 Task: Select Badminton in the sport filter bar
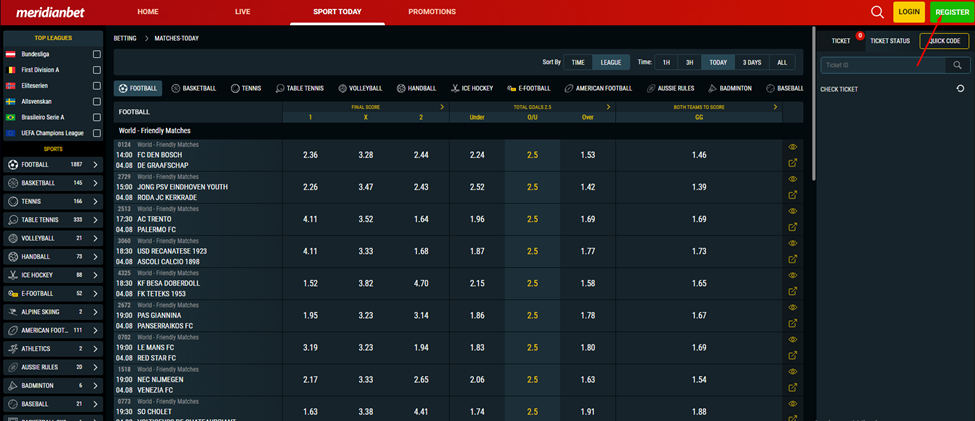(x=730, y=88)
